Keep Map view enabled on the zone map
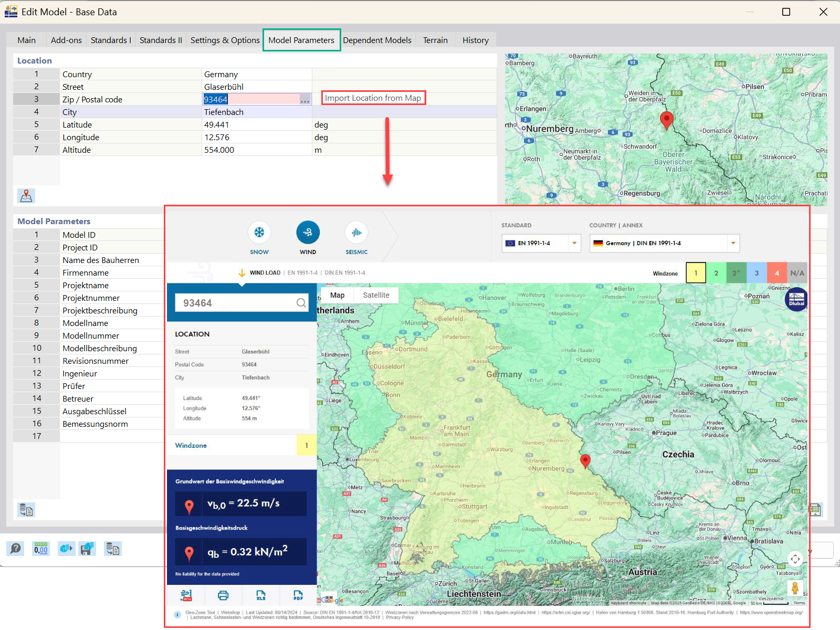Viewport: 840px width, 630px height. tap(337, 295)
